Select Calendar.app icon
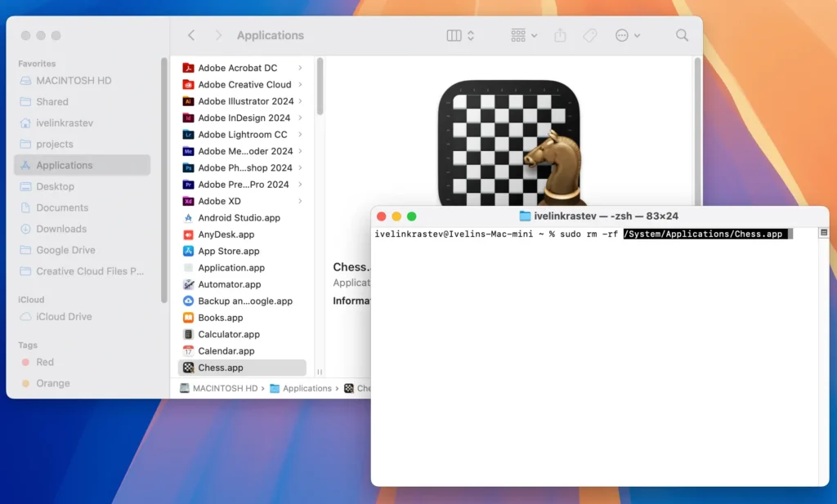837x504 pixels. coord(188,351)
